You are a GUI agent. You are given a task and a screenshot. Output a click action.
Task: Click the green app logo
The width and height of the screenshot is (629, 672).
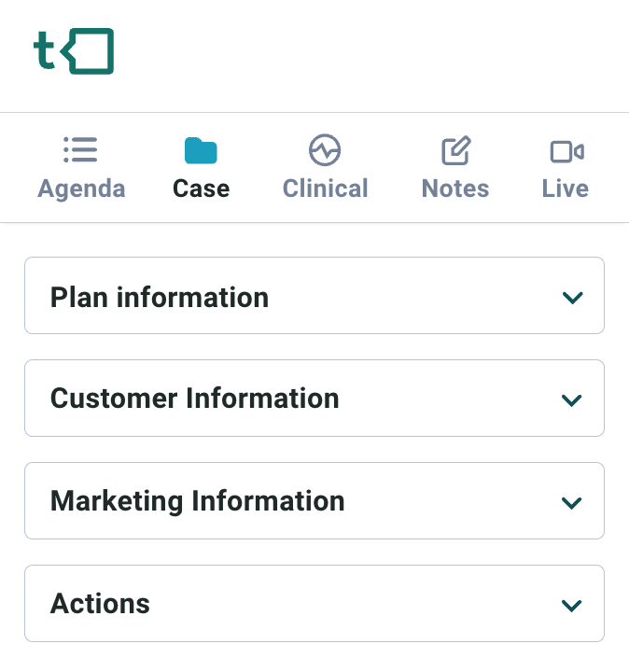tap(74, 51)
